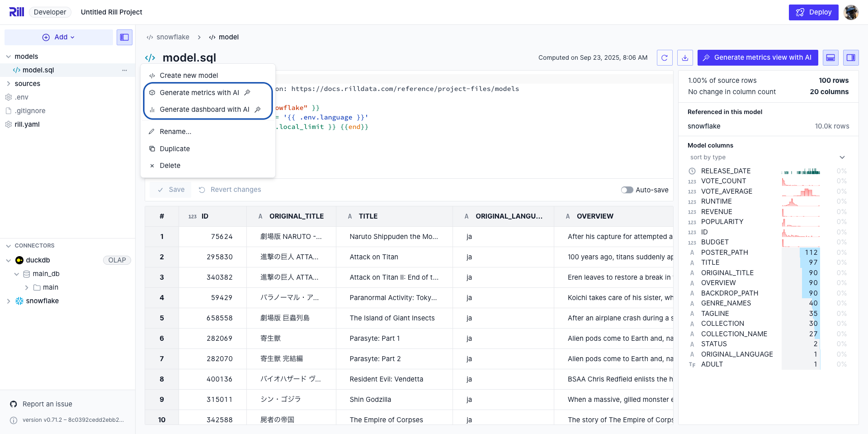Enable the Auto-save switch
Viewport: 868px width, 434px height.
pos(627,190)
